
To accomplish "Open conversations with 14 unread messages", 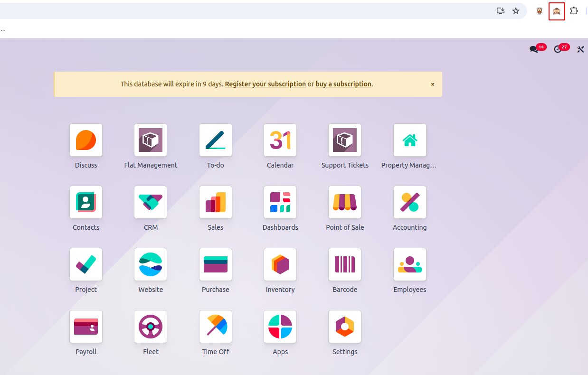I will (538, 48).
